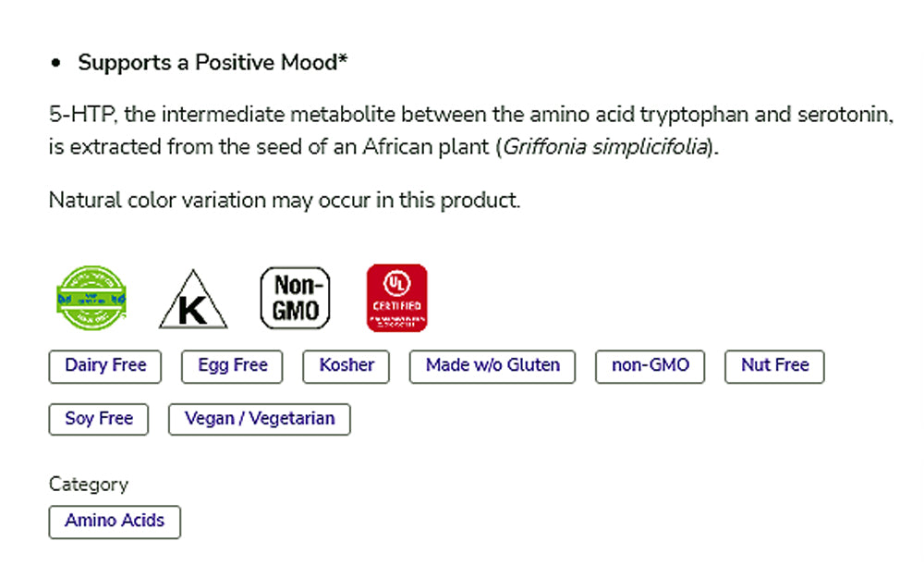Image resolution: width=924 pixels, height=578 pixels.
Task: Click the red UL Certified logo
Action: pos(396,298)
